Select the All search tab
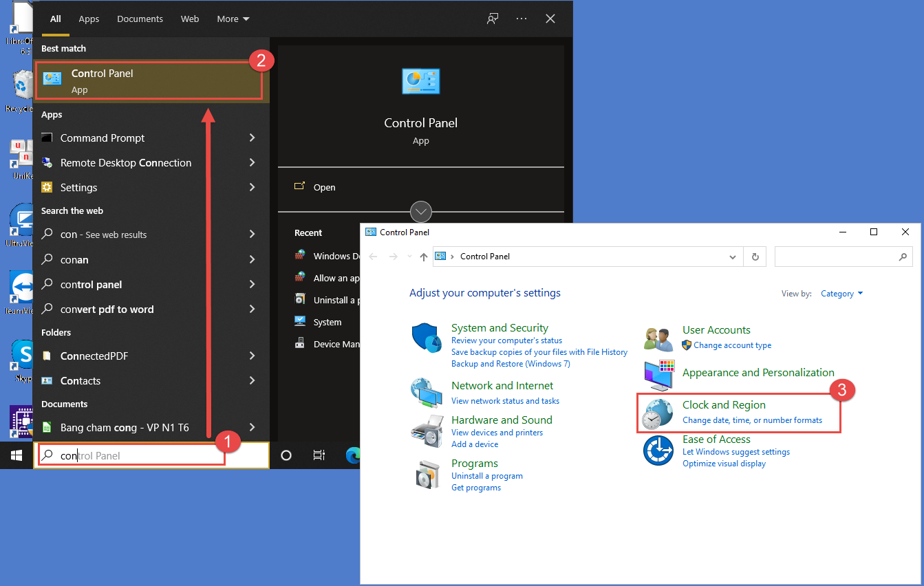924x586 pixels. click(x=56, y=19)
